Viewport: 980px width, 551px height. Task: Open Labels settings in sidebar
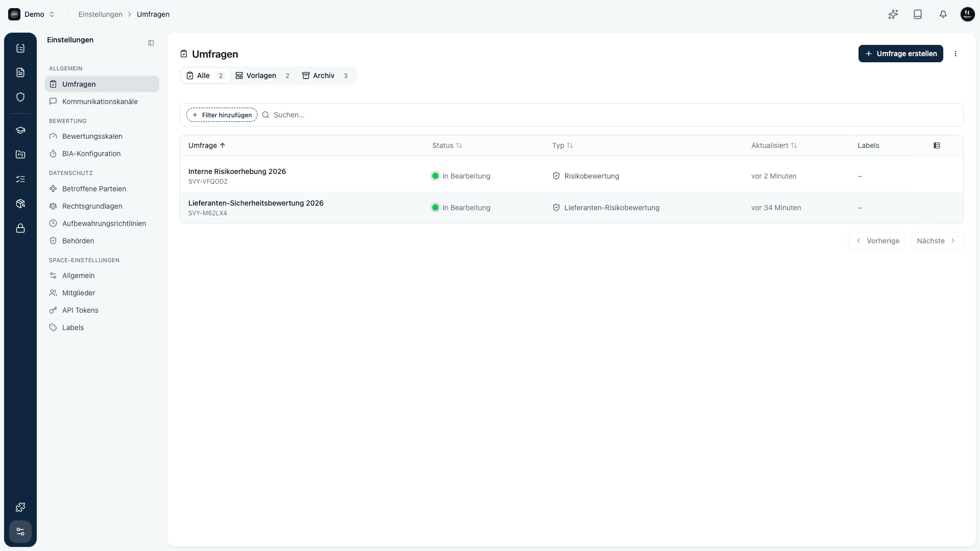(102, 328)
